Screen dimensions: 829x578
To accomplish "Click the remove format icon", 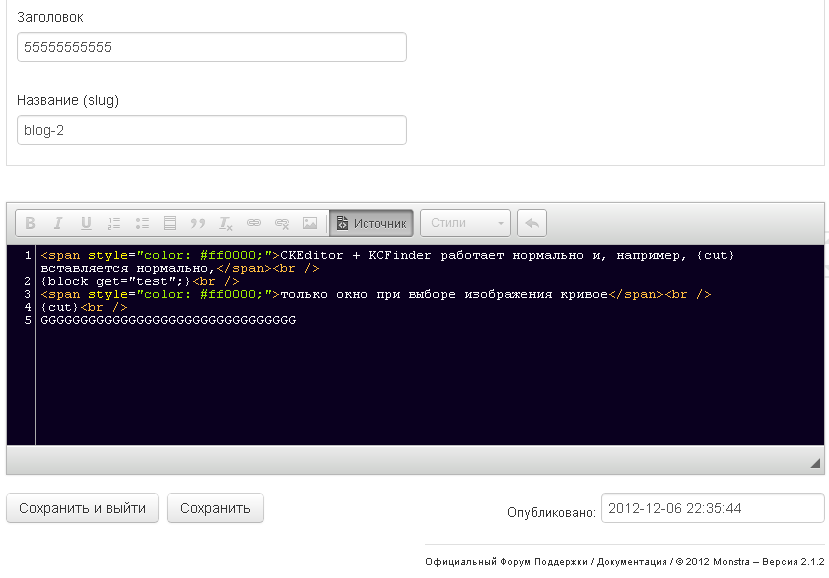I will 226,223.
